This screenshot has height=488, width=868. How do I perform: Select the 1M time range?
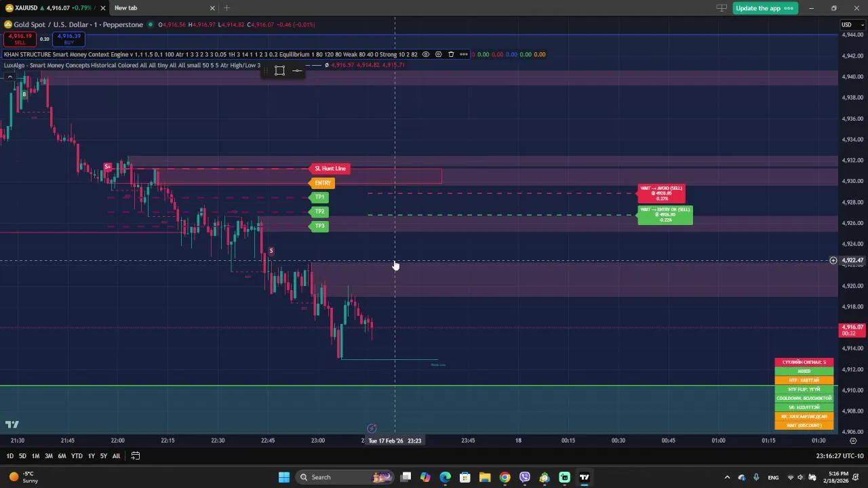click(x=35, y=456)
